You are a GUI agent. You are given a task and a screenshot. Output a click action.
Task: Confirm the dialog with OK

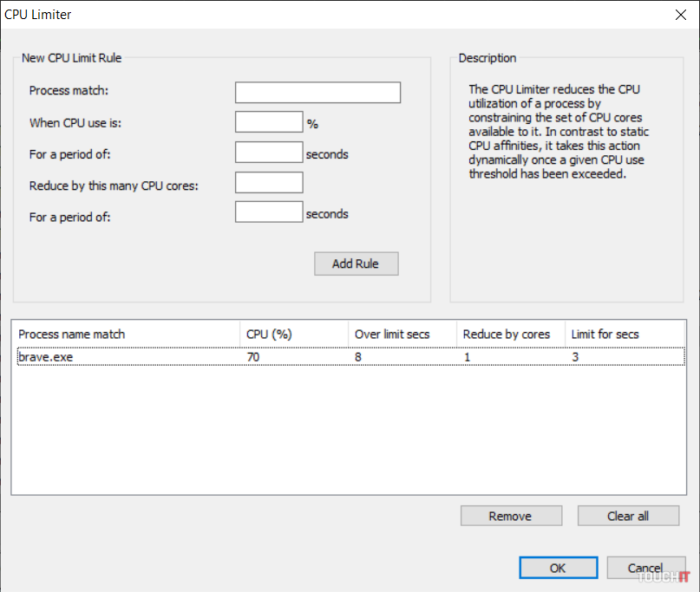click(559, 568)
